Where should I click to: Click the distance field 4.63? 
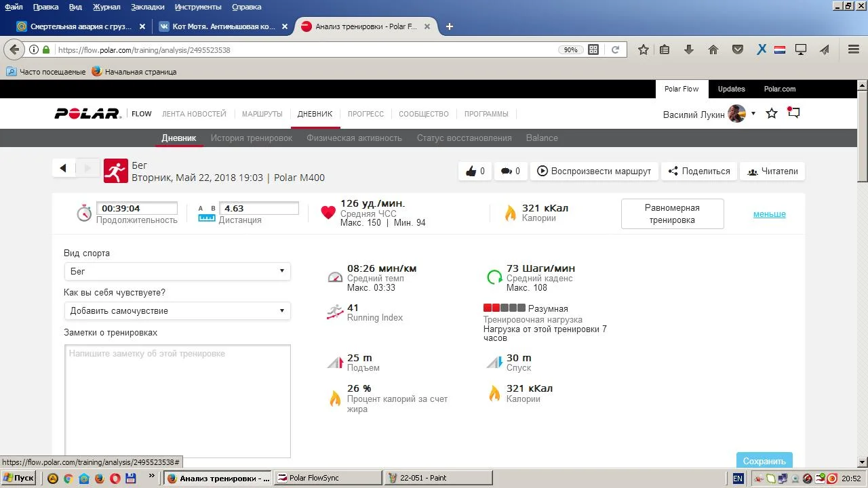click(258, 208)
